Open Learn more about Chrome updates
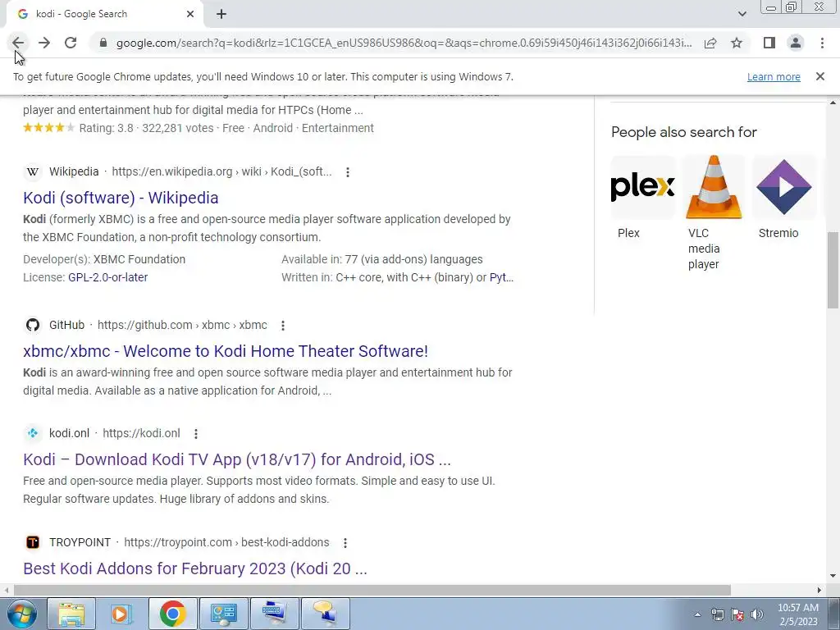 [x=774, y=76]
